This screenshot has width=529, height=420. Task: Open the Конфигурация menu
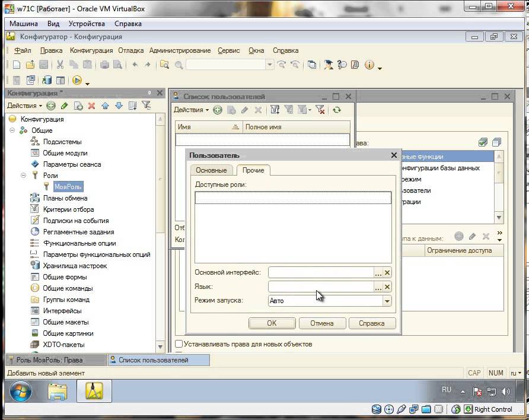91,50
